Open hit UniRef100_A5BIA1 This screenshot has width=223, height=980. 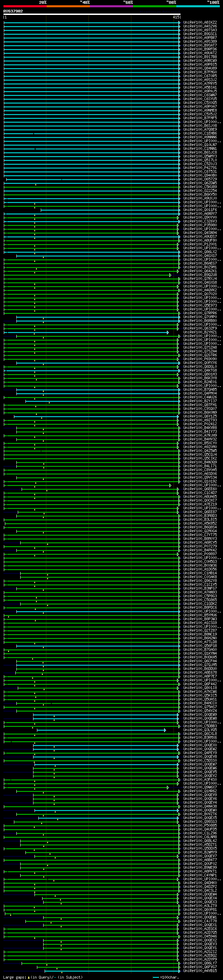(x=200, y=87)
